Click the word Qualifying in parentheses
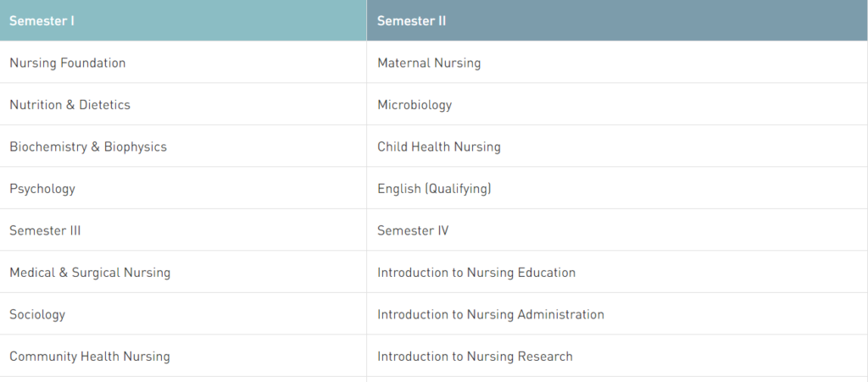This screenshot has width=868, height=382. (458, 189)
